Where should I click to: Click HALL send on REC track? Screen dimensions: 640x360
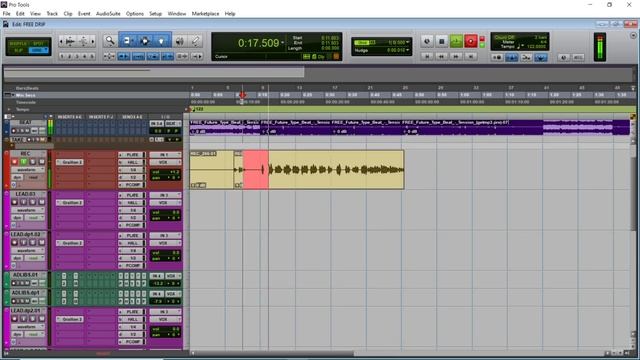[132, 162]
